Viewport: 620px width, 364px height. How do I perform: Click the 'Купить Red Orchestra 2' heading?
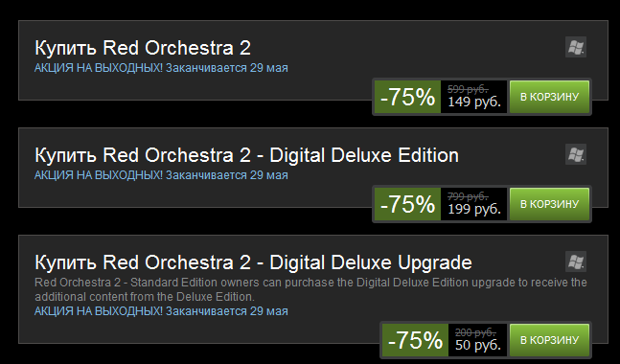(x=143, y=48)
